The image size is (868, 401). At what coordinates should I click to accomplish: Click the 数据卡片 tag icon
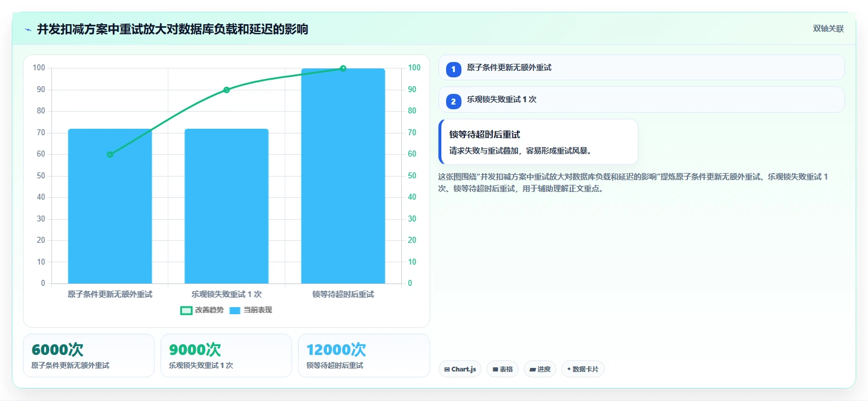(x=569, y=369)
